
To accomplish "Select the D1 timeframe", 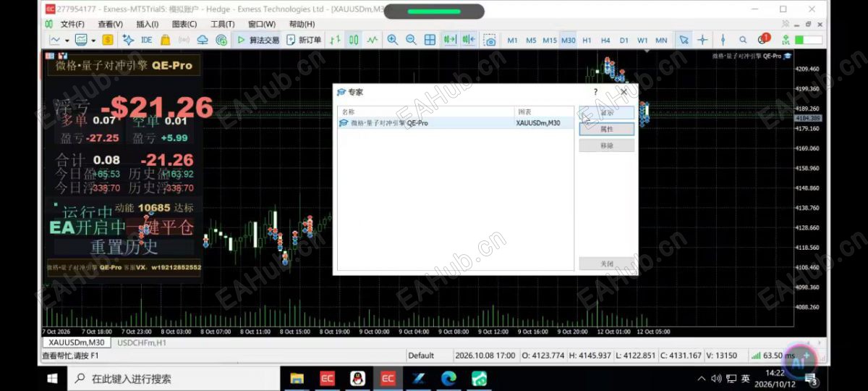I will (x=624, y=41).
